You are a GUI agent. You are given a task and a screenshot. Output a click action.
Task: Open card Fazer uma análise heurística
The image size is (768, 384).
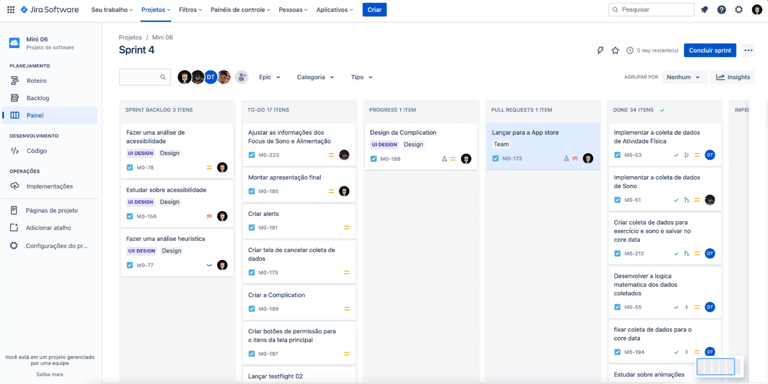tap(177, 253)
